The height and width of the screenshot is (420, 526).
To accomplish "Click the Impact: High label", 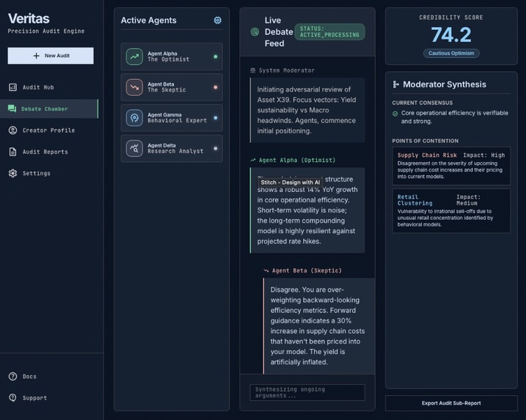I will [483, 155].
